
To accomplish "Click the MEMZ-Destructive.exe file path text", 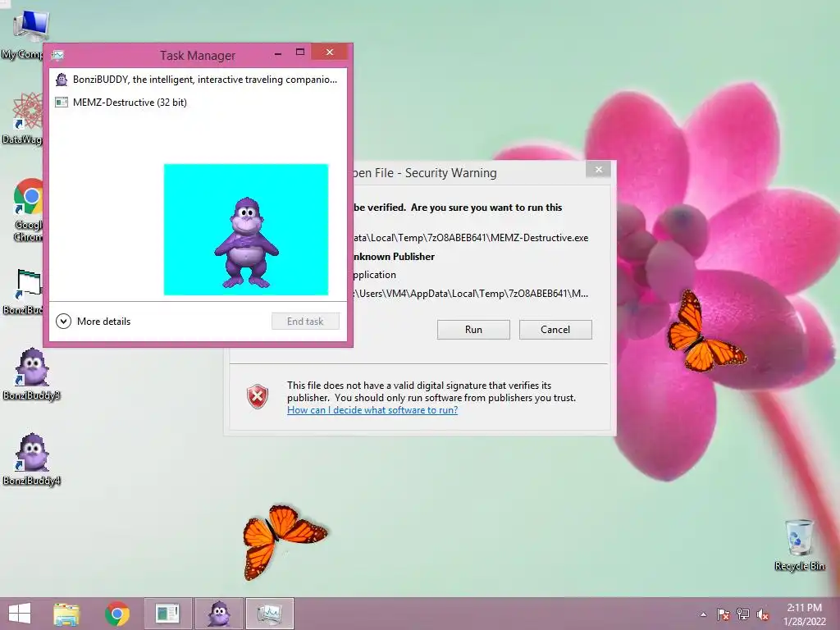I will point(470,238).
